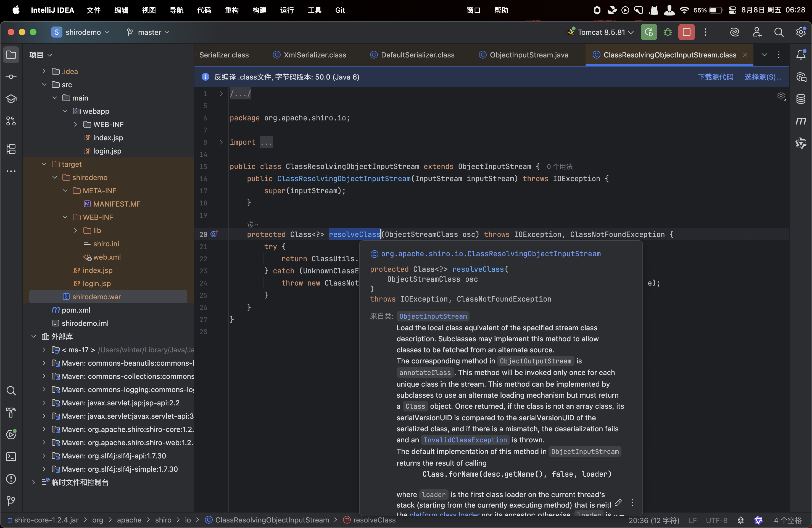Click the override gutter icon on line 20

214,234
